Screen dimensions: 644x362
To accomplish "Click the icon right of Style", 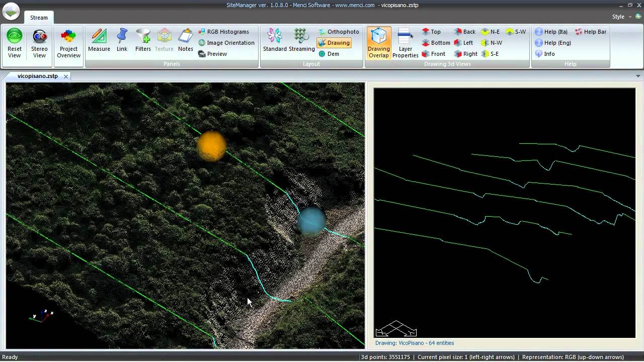I will tap(638, 17).
